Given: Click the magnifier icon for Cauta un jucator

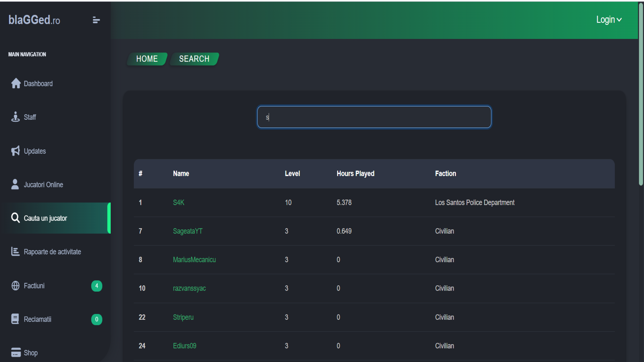Looking at the screenshot, I should (x=15, y=218).
